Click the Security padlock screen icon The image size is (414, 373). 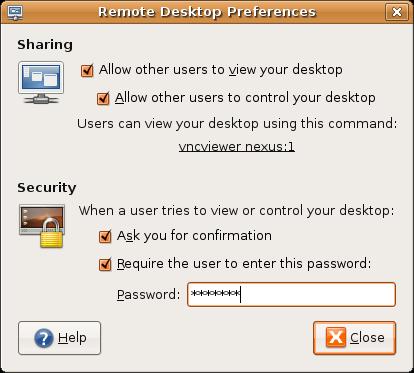[42, 226]
